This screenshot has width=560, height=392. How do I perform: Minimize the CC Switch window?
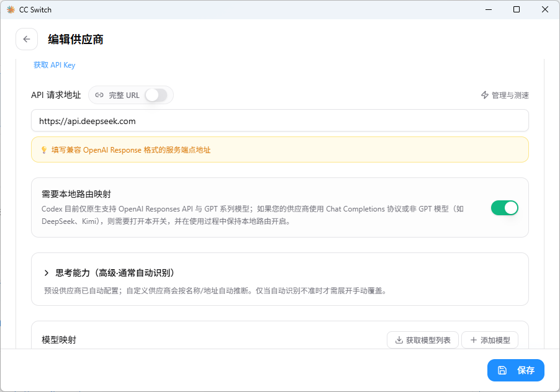pos(489,10)
